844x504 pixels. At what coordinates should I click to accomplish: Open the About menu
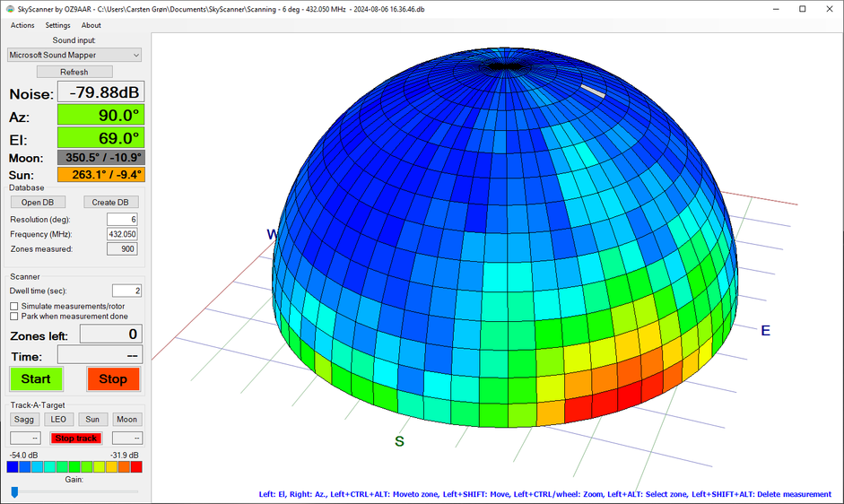[91, 25]
